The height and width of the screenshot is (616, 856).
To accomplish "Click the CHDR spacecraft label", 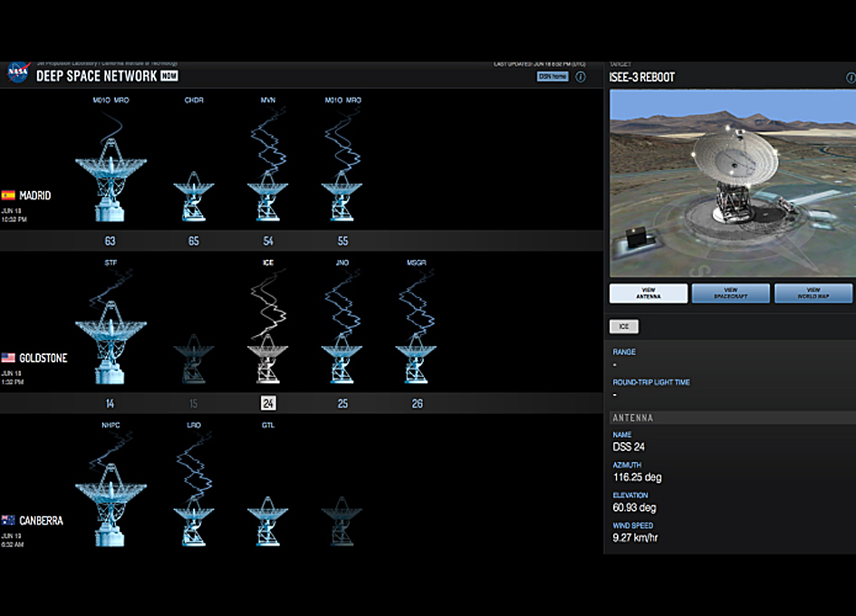I will click(194, 100).
